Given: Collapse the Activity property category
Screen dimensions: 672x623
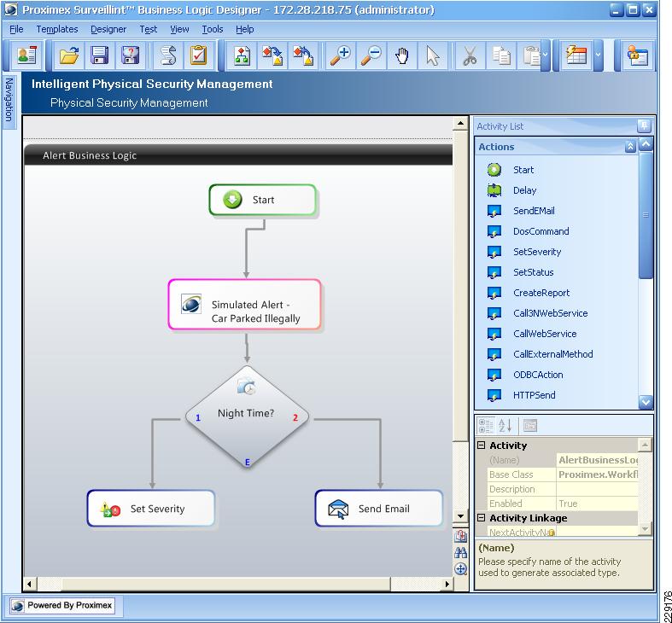Looking at the screenshot, I should pyautogui.click(x=482, y=445).
